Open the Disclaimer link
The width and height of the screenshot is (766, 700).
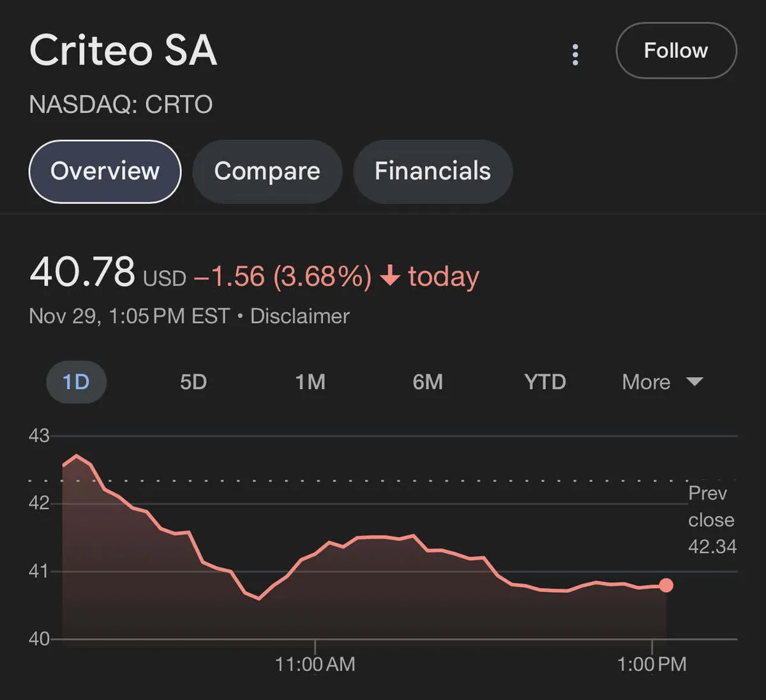(299, 316)
